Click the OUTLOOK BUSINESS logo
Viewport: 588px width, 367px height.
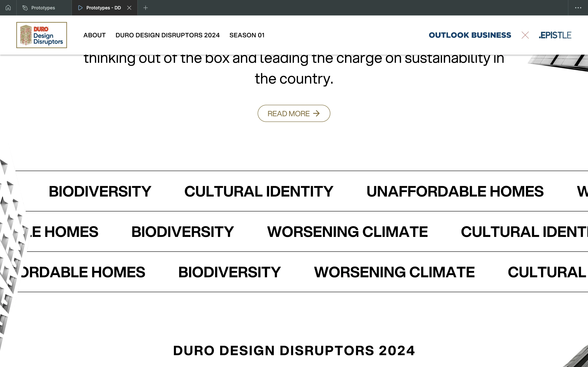point(470,35)
